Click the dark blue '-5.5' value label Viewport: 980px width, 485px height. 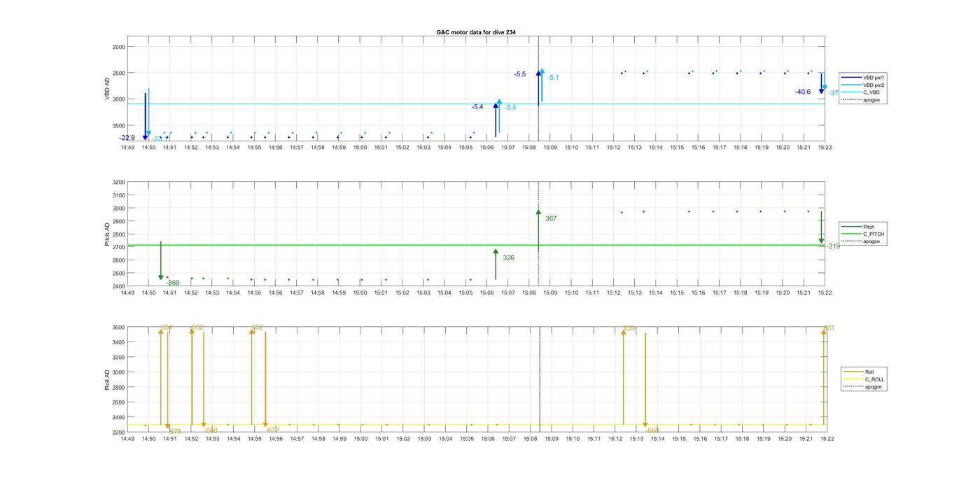click(x=520, y=74)
